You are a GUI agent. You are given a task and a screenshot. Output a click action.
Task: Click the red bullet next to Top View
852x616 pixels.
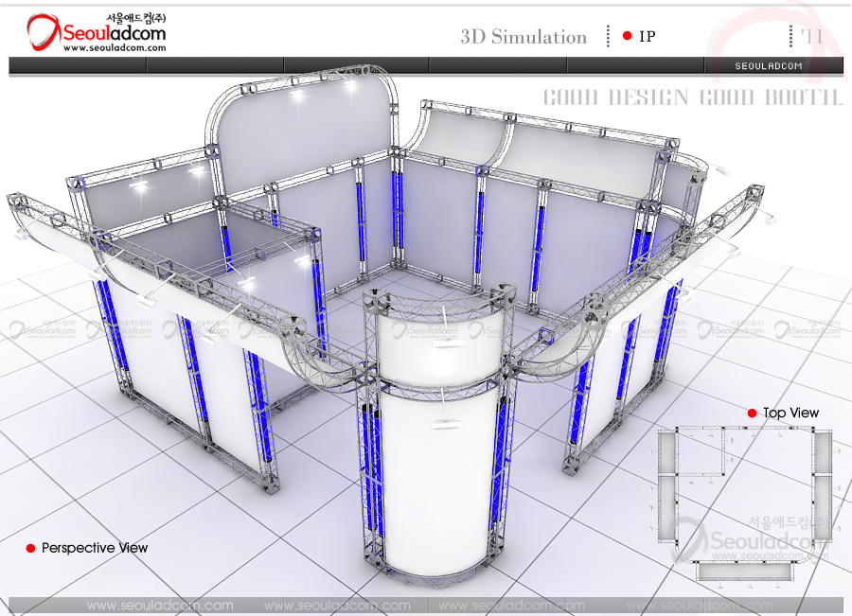click(752, 414)
